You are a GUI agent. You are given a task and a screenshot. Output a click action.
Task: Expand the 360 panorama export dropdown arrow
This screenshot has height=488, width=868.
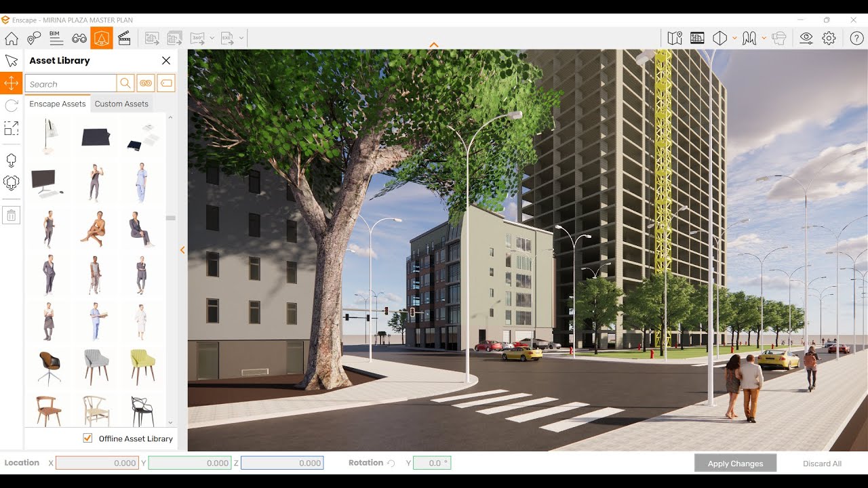(212, 38)
